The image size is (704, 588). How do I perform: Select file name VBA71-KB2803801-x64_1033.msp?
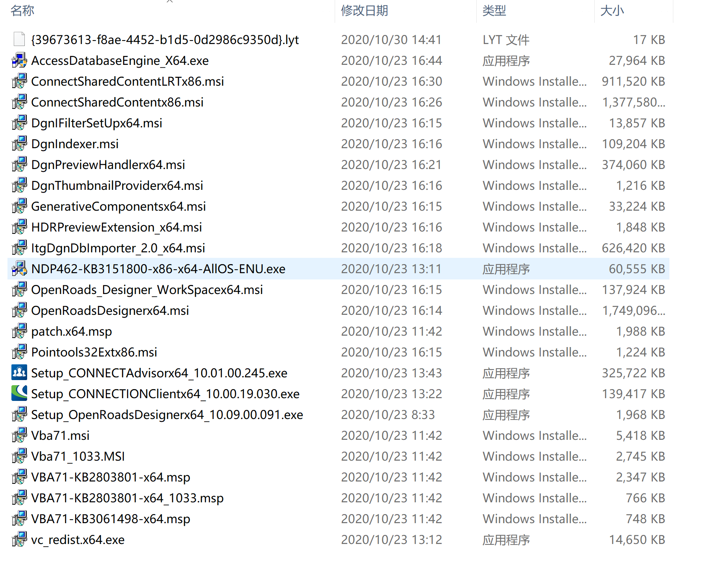(127, 498)
